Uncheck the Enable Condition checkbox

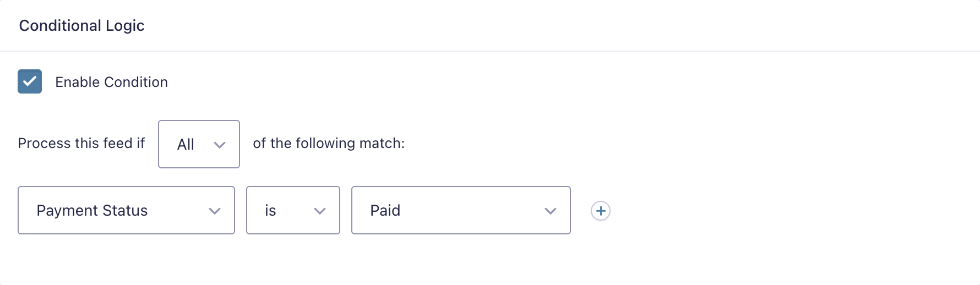point(30,81)
